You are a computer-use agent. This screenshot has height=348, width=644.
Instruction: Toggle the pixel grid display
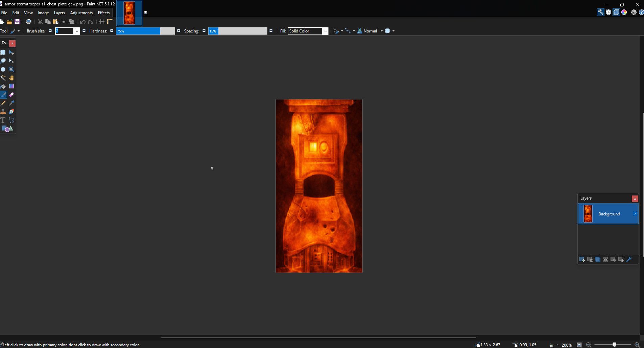click(x=102, y=22)
